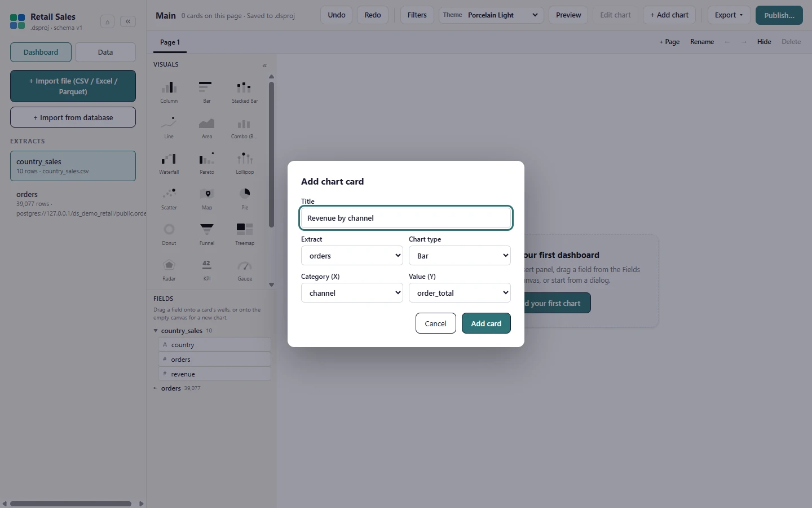Screen dimensions: 812x508
Task: Select the Combo chart visual
Action: (x=245, y=128)
